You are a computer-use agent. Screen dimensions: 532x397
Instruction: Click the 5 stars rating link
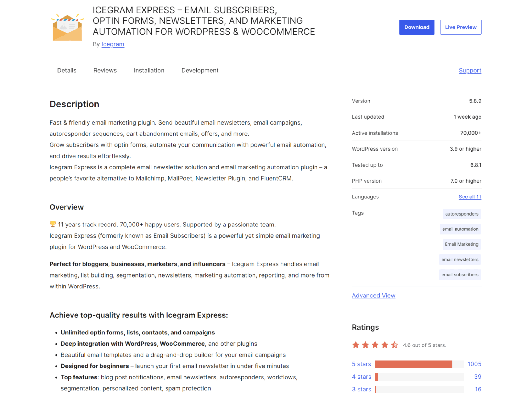click(x=361, y=364)
